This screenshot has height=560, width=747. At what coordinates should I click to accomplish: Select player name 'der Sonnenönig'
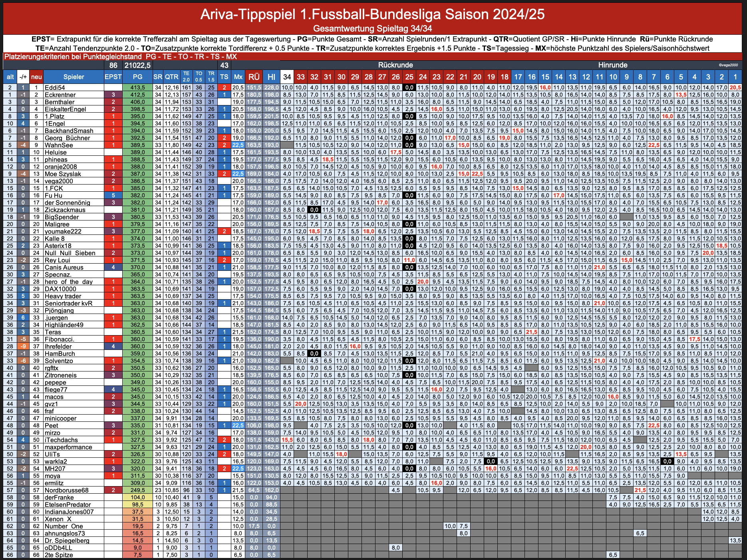click(67, 203)
